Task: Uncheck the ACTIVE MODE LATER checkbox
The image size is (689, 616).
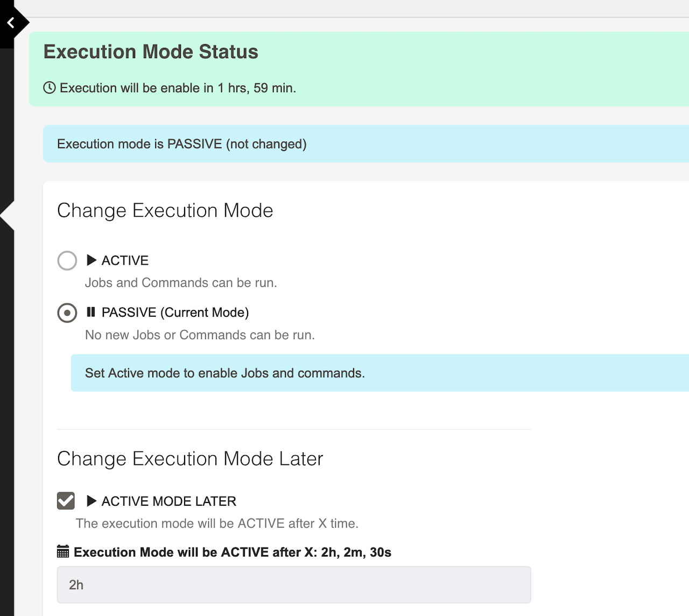Action: point(66,501)
